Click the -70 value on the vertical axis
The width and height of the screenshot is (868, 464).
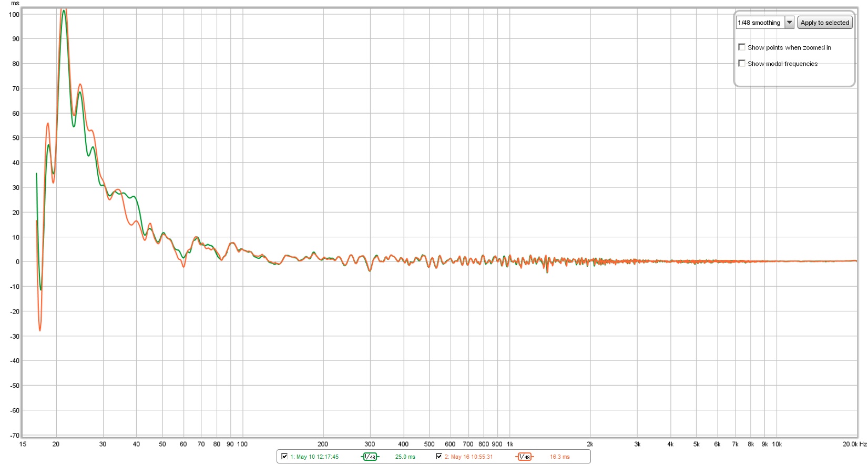14,435
